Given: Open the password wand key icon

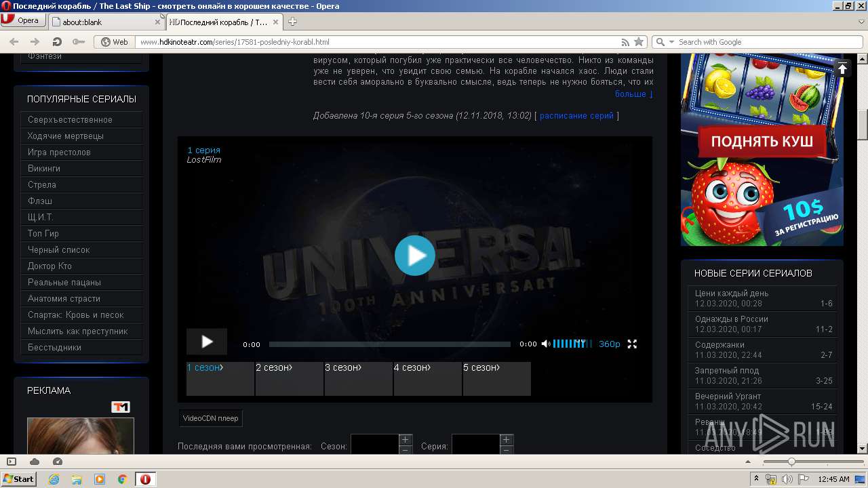Looking at the screenshot, I should (79, 42).
